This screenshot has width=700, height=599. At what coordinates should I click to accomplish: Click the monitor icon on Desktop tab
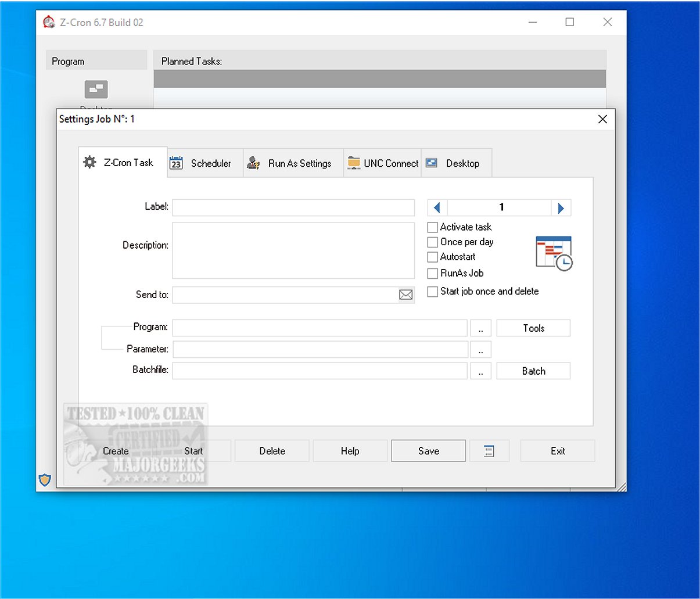[431, 163]
